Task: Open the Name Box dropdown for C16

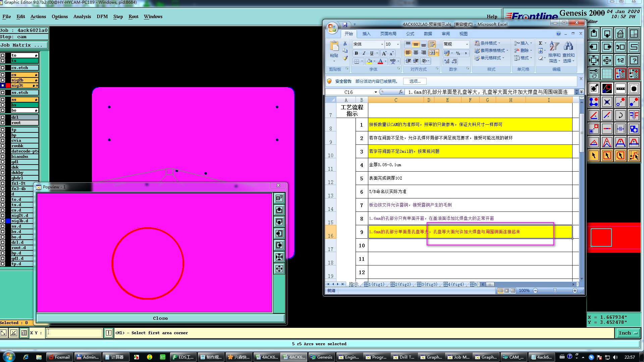Action: pos(376,92)
